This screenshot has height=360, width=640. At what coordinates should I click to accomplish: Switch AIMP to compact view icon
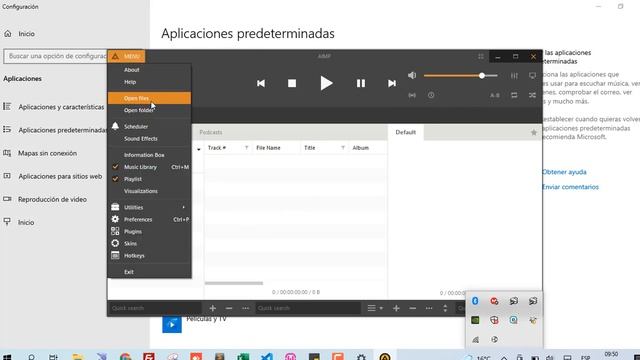(481, 56)
